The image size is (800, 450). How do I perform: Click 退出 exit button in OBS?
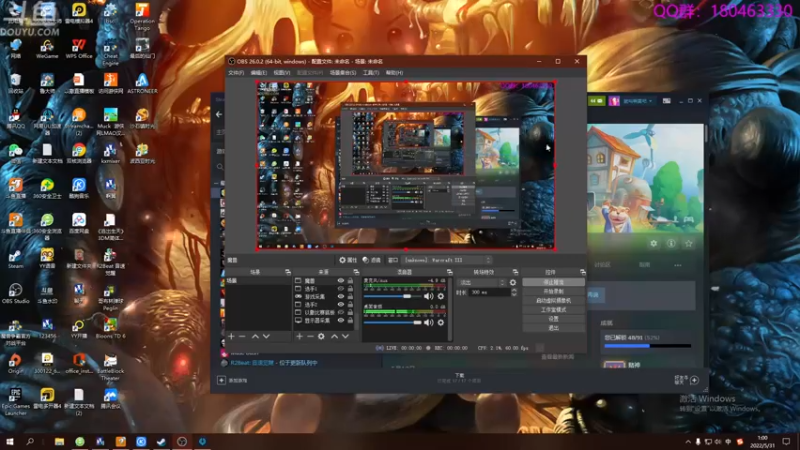coord(554,328)
